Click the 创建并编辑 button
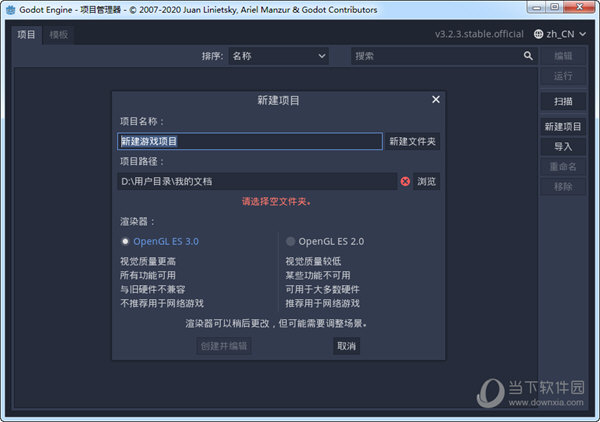This screenshot has width=600, height=422. point(224,346)
